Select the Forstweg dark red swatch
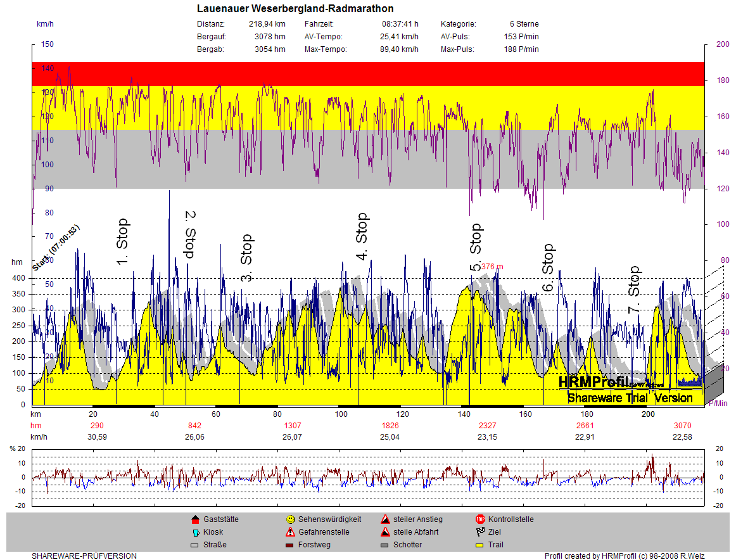The image size is (736, 560). click(290, 545)
